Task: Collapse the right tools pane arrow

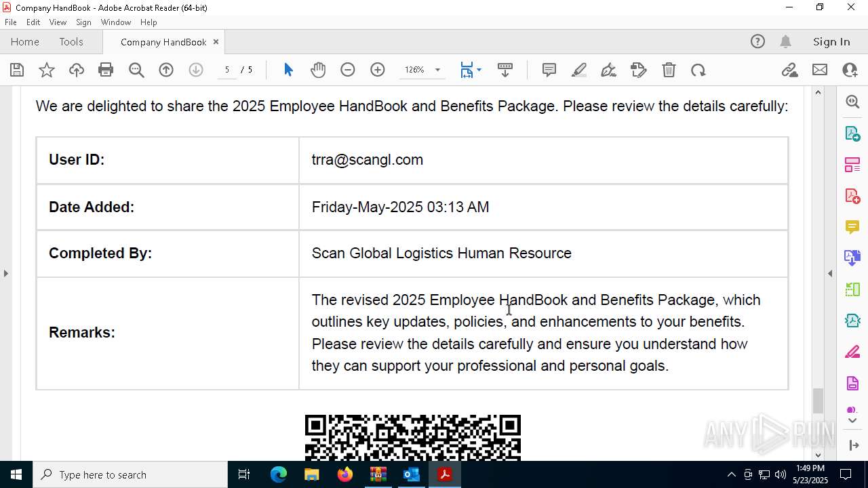Action: pos(830,273)
